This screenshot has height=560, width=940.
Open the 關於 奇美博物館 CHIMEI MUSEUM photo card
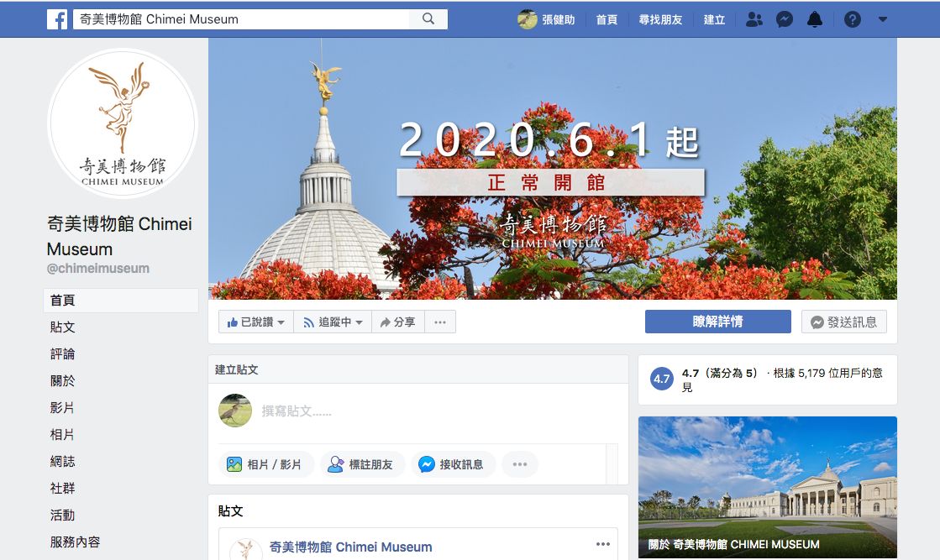767,488
